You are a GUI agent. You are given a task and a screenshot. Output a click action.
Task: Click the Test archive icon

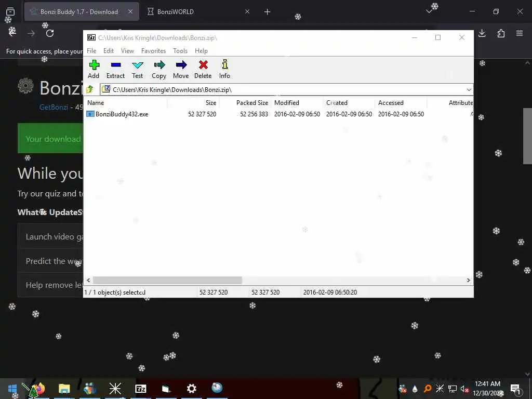(x=137, y=69)
